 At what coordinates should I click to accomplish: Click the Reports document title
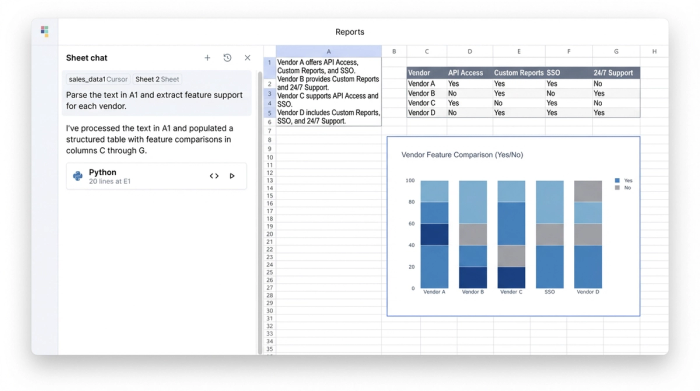pyautogui.click(x=350, y=32)
